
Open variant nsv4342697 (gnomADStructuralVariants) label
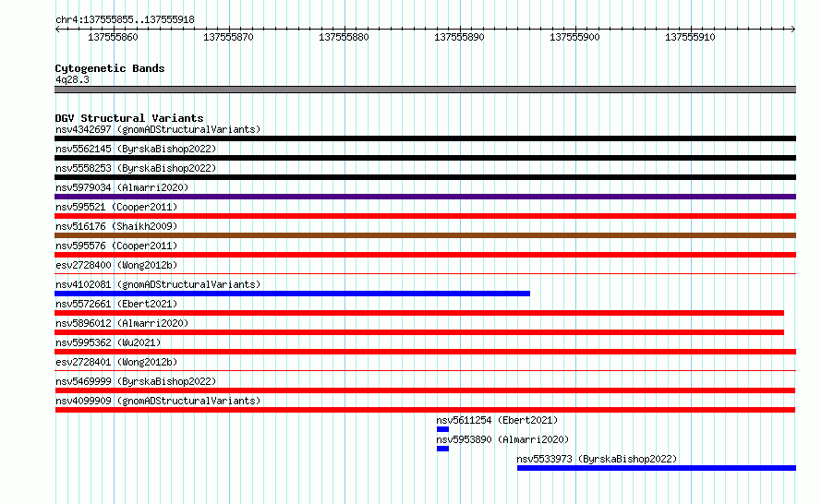pyautogui.click(x=158, y=129)
